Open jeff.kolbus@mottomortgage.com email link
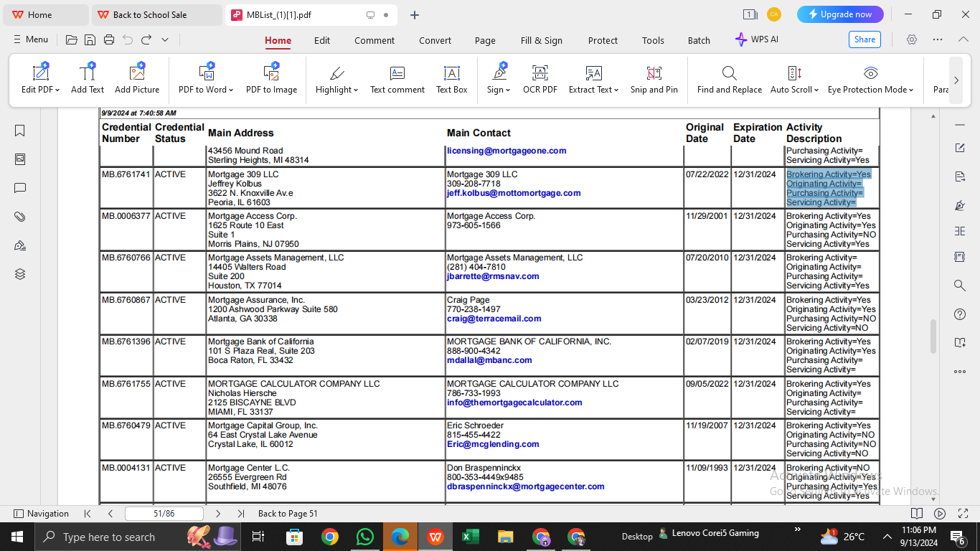The image size is (980, 551). pos(514,193)
